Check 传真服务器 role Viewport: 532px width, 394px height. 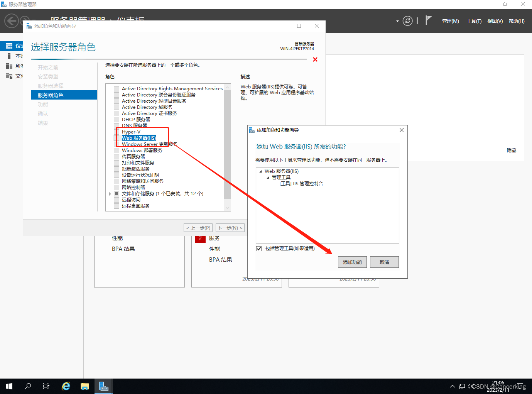pos(117,157)
